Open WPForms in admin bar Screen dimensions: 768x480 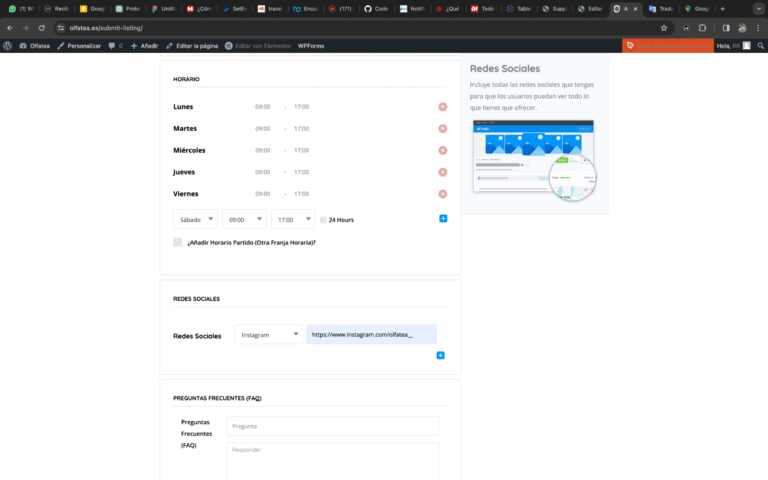click(311, 46)
